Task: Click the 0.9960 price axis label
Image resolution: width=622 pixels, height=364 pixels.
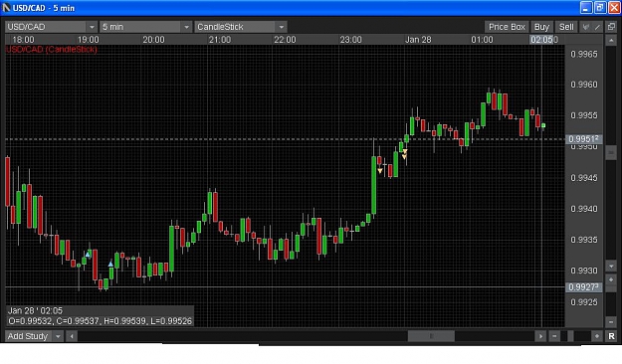Action: point(583,85)
